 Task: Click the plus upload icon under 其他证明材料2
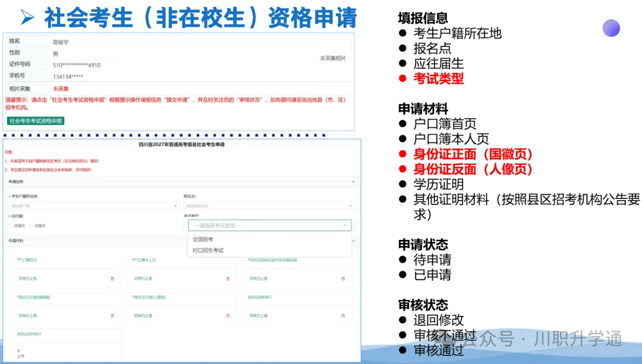point(18,350)
